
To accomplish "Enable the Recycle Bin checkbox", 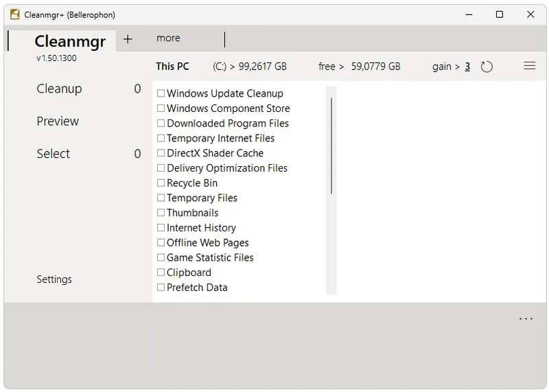I will pyautogui.click(x=161, y=183).
